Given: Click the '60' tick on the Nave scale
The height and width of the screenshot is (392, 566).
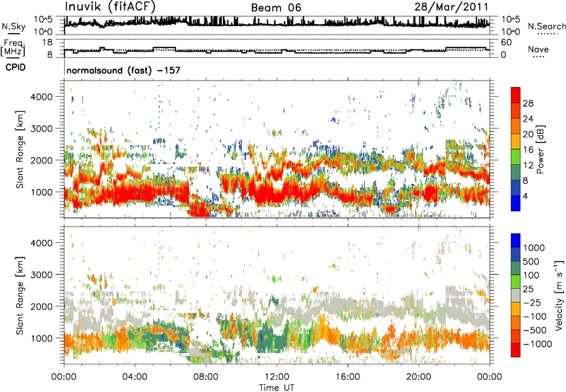Looking at the screenshot, I should [506, 42].
